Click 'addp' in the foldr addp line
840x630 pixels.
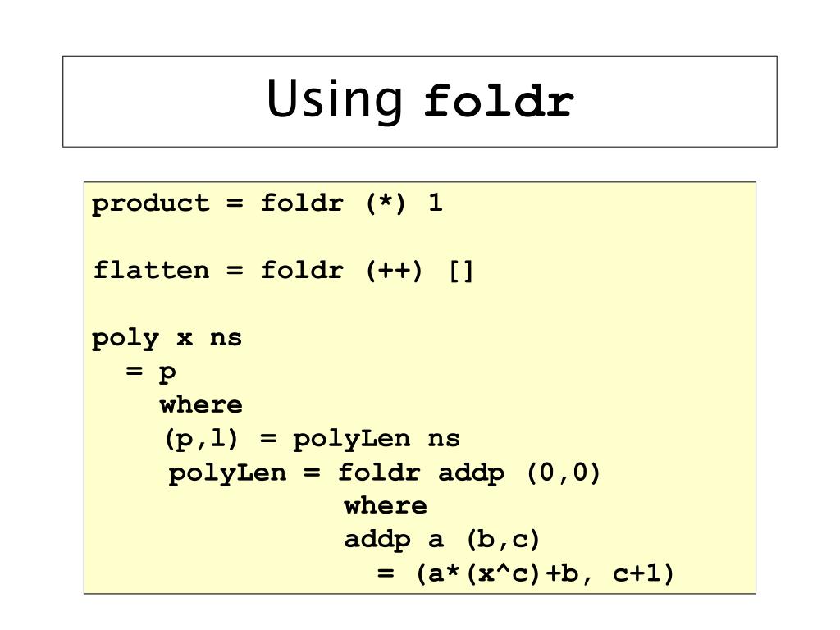(x=471, y=473)
